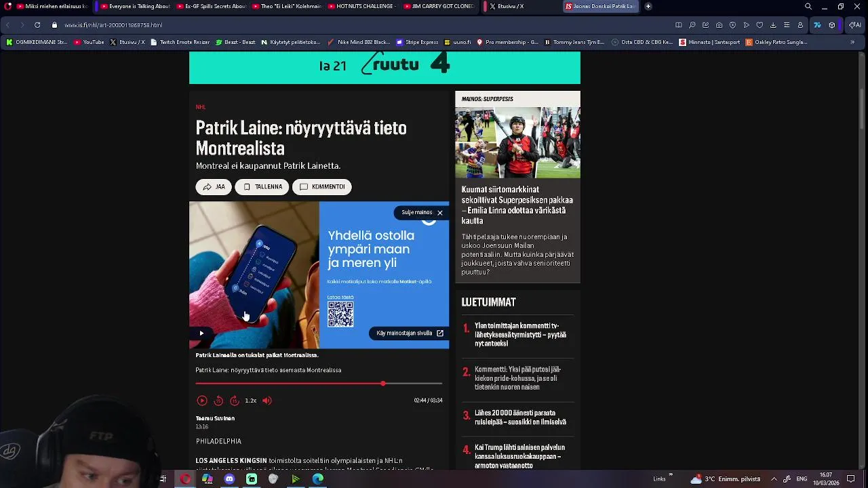This screenshot has height=488, width=868.
Task: Open the browser profile account icon
Action: 800,25
